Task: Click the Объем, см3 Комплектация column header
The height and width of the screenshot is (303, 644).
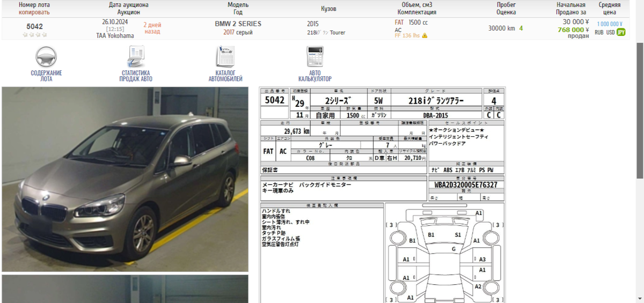Action: pyautogui.click(x=417, y=8)
